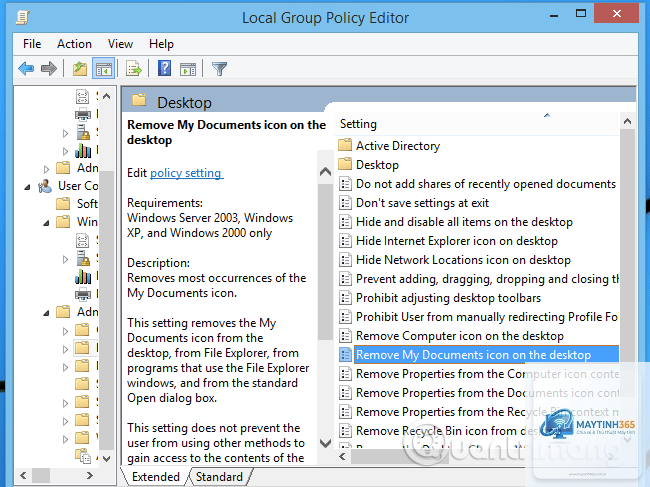Switch to the Standard tab
Screen dimensions: 650x487
[219, 477]
